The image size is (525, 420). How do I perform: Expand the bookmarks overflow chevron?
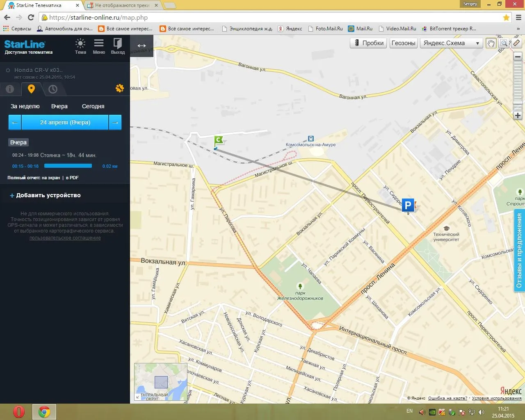[518, 29]
